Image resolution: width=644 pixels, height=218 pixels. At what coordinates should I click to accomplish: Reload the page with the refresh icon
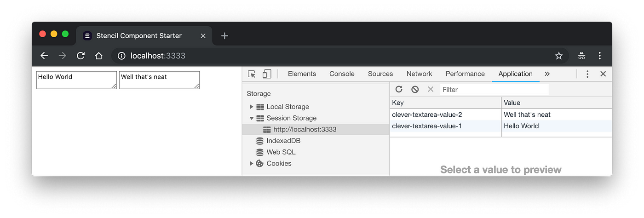(80, 56)
